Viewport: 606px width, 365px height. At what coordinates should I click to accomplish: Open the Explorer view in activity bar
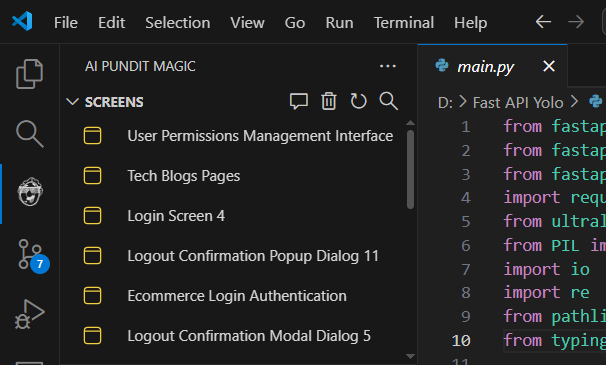(29, 74)
